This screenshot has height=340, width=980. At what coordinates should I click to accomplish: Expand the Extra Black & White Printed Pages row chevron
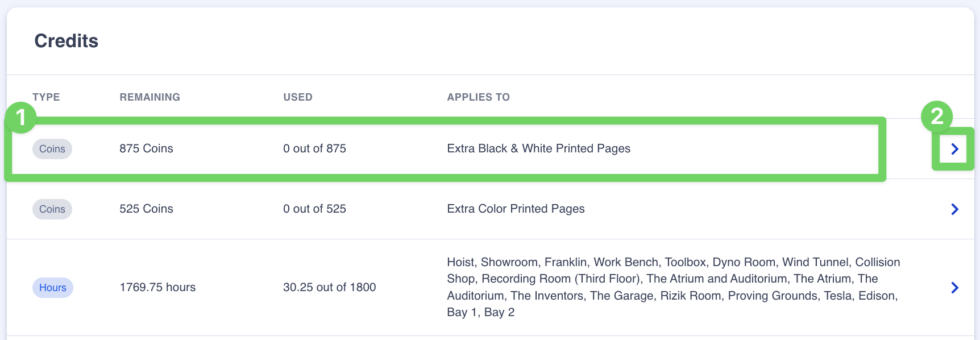pyautogui.click(x=954, y=149)
